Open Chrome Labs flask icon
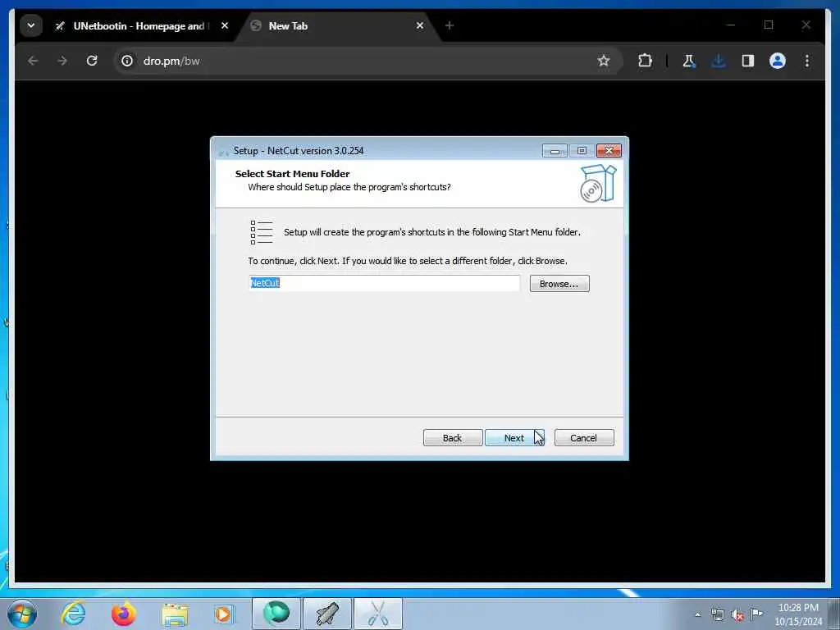Image resolution: width=840 pixels, height=630 pixels. click(689, 61)
